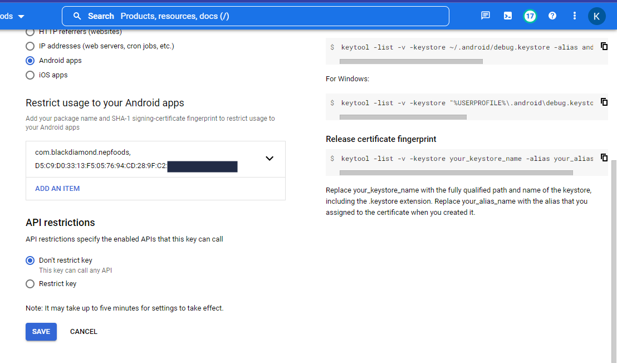Copy the debug keystore keytool command
617x364 pixels.
click(x=604, y=46)
